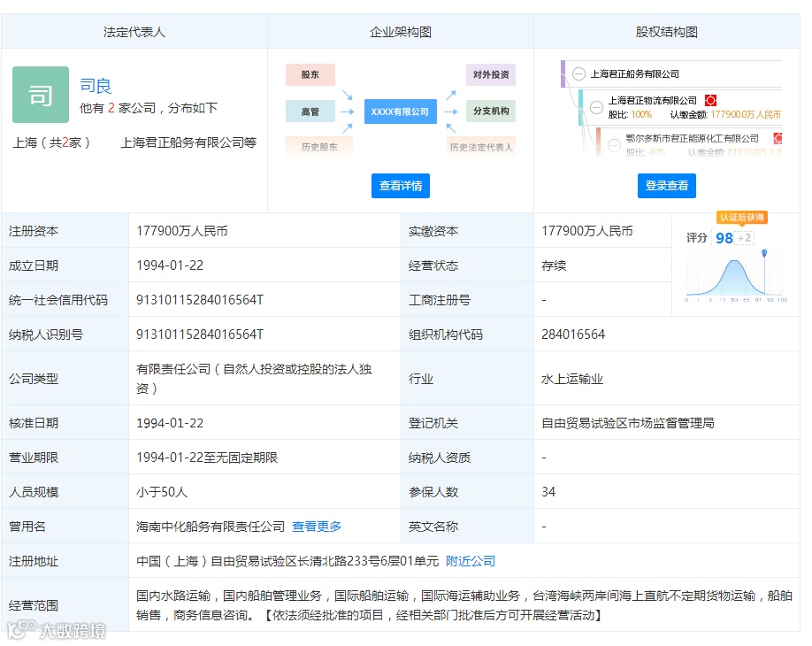812x646 pixels.
Task: Select the registered address text
Action: click(x=287, y=561)
